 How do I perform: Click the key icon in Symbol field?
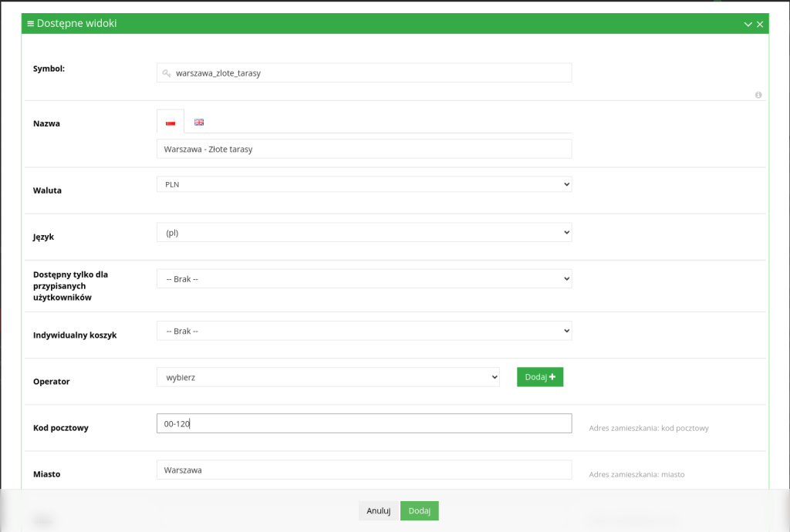point(166,73)
